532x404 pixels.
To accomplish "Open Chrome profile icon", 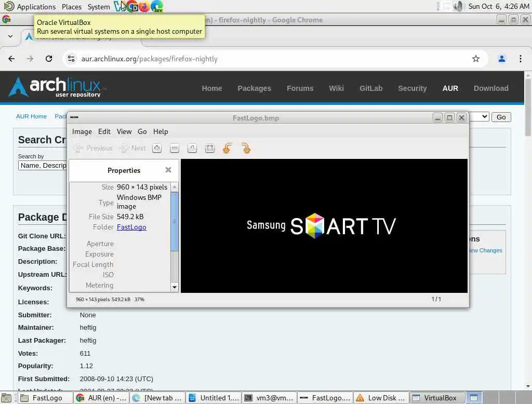I will [502, 59].
